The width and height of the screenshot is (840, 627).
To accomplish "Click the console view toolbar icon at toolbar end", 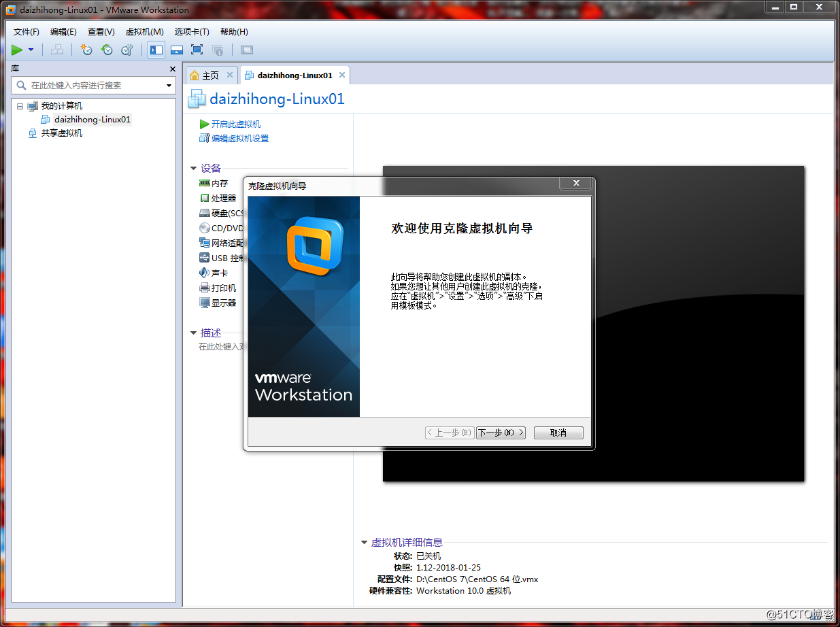I will [x=246, y=50].
